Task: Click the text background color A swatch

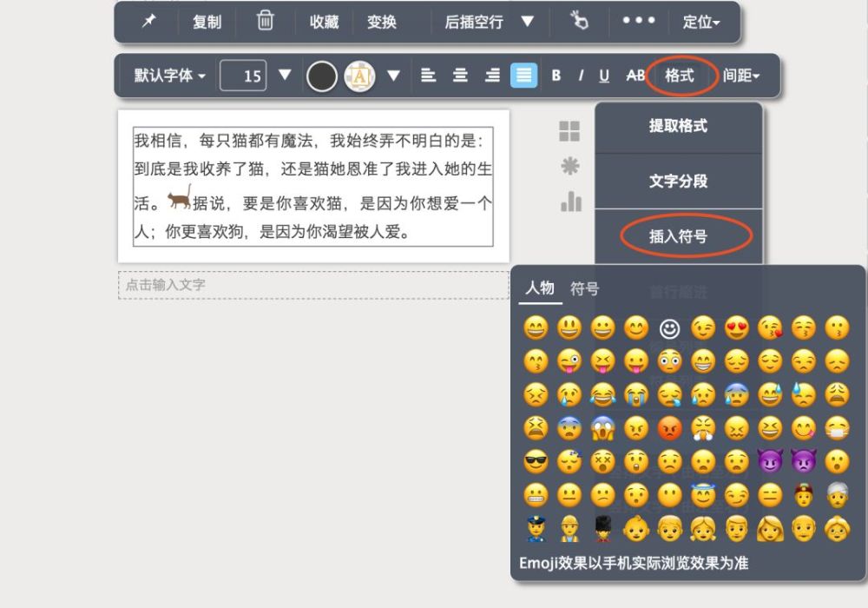Action: [360, 76]
